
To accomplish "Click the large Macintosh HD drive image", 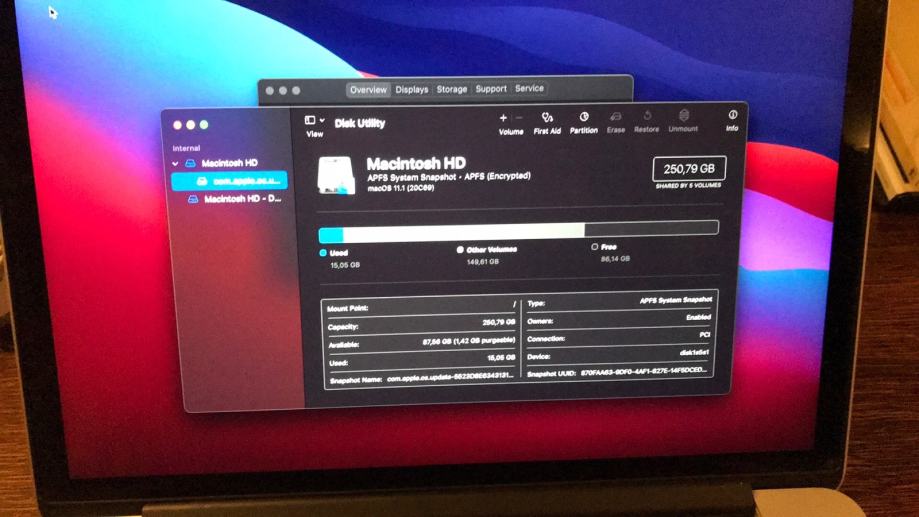I will (336, 175).
